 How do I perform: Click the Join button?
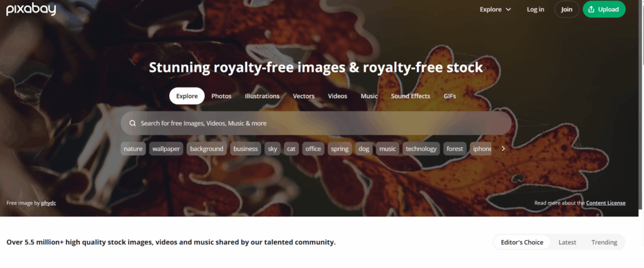pyautogui.click(x=567, y=9)
